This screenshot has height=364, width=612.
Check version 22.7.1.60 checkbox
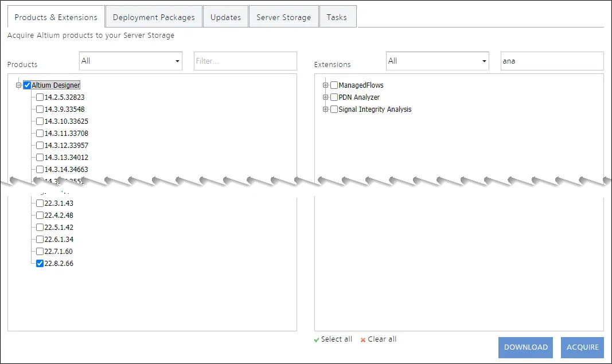[x=40, y=252]
